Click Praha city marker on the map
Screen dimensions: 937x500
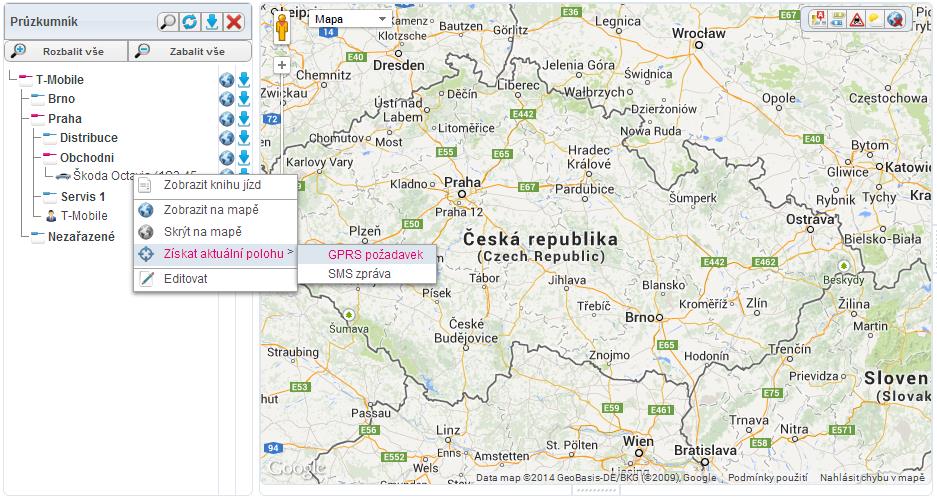(461, 194)
